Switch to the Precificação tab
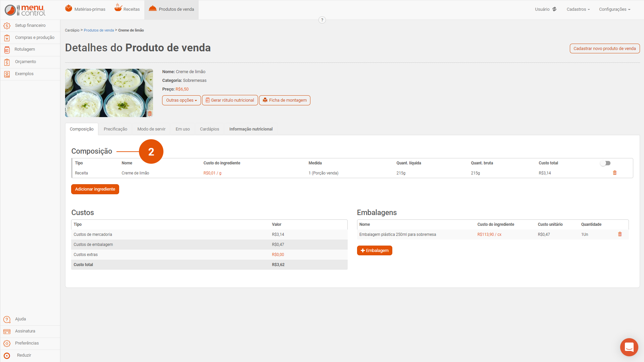Viewport: 644px width, 362px height. [x=115, y=129]
